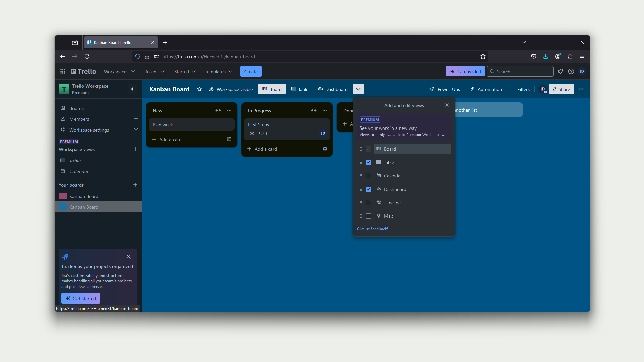The image size is (644, 362).
Task: Reload the current page
Action: pyautogui.click(x=87, y=56)
